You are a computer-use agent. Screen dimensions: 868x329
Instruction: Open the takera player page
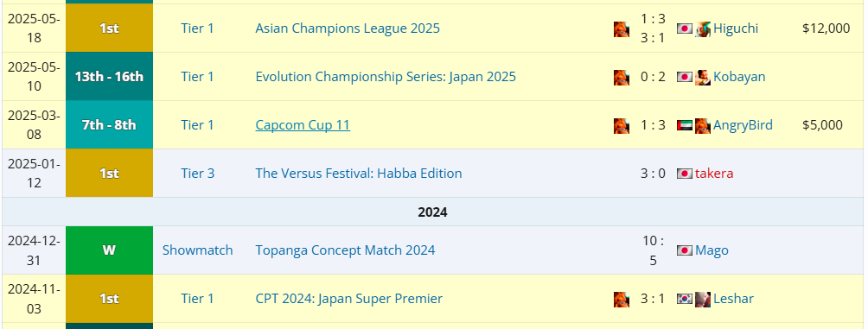pyautogui.click(x=714, y=173)
